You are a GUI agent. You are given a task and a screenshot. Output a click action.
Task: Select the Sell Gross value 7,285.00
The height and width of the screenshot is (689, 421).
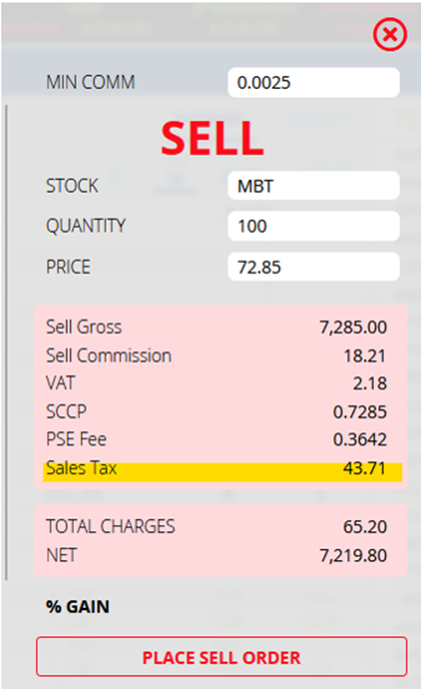353,327
